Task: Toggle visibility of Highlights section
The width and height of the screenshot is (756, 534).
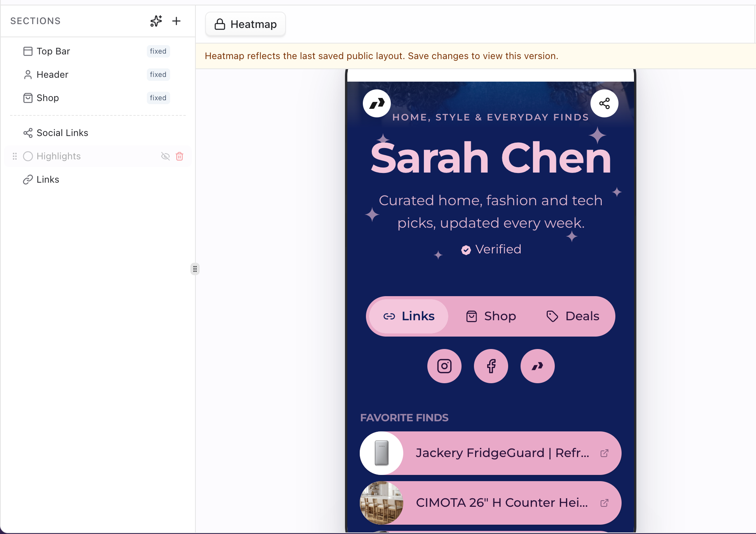Action: point(165,156)
